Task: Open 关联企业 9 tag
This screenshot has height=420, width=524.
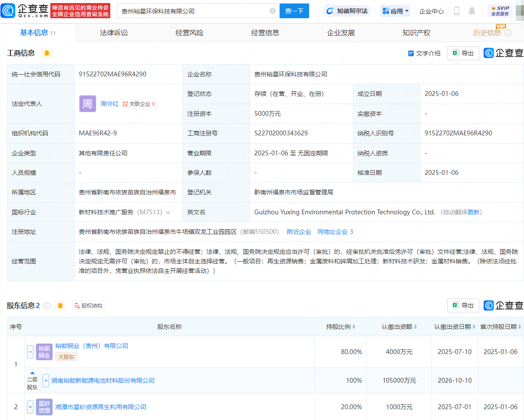Action: (x=139, y=104)
